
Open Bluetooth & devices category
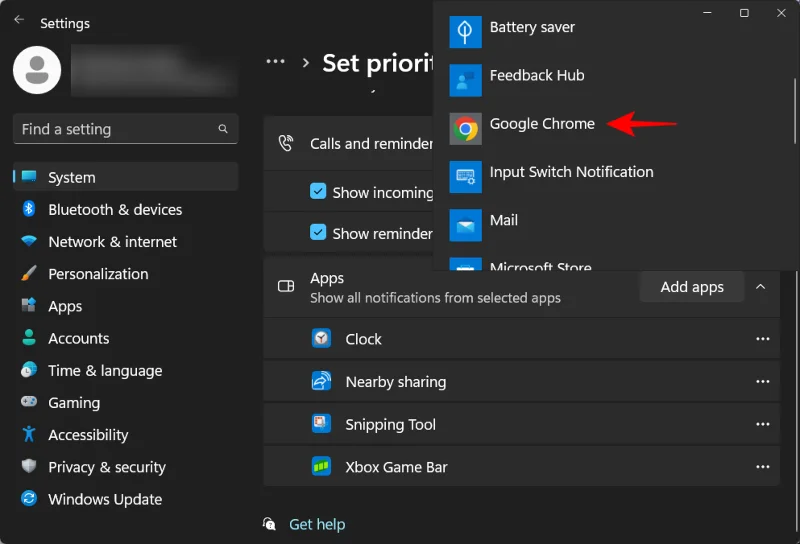pyautogui.click(x=126, y=209)
